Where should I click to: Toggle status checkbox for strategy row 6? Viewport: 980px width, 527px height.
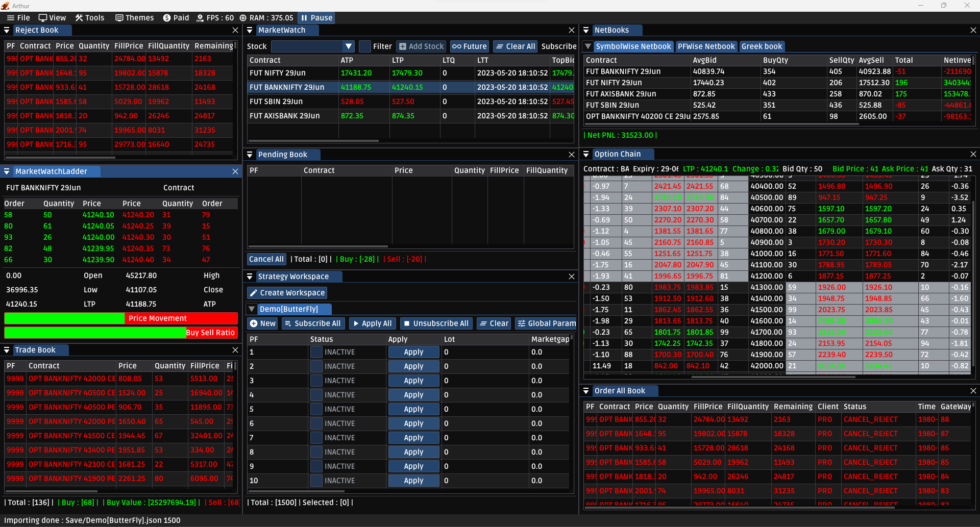coord(316,423)
